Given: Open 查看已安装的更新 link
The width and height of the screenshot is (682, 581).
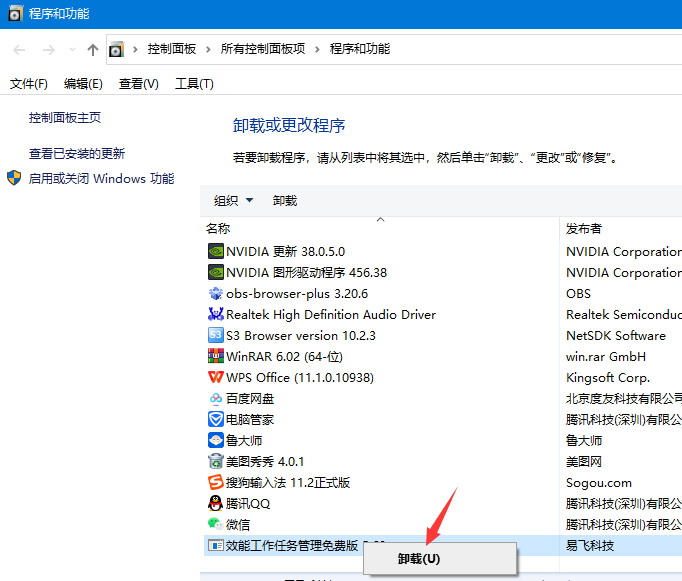Looking at the screenshot, I should pos(77,154).
